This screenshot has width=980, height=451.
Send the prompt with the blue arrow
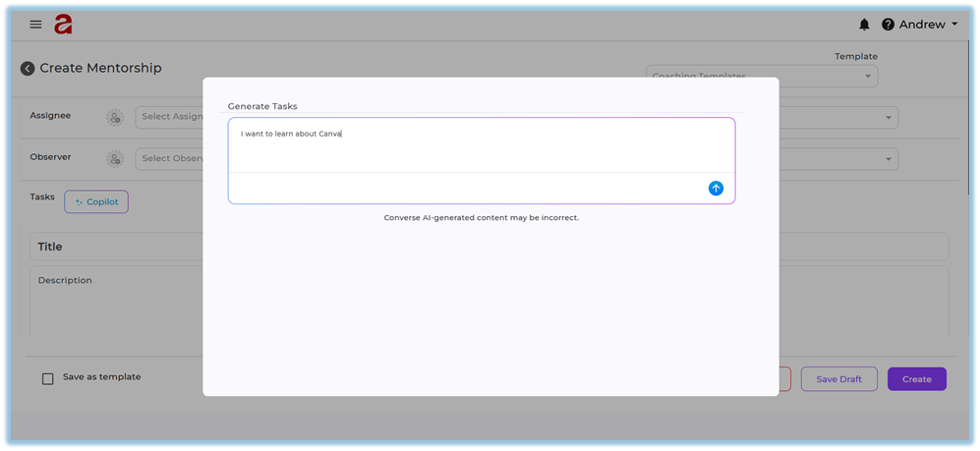pyautogui.click(x=716, y=188)
